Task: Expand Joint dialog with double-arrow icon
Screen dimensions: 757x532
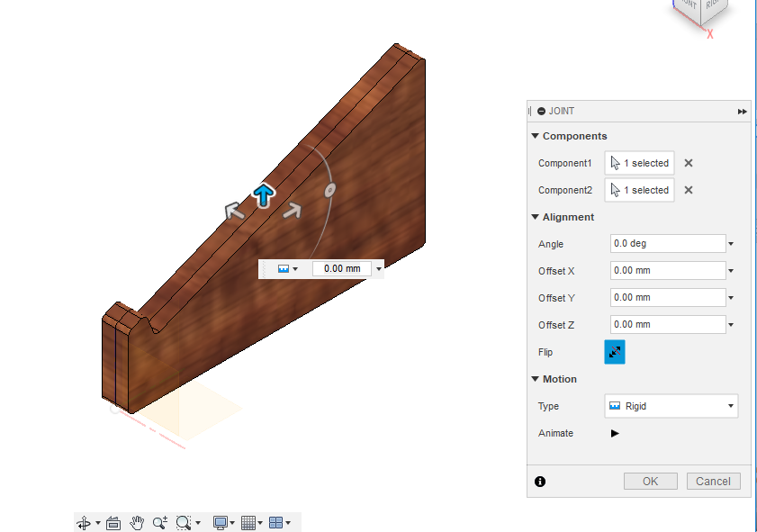Action: pos(742,112)
